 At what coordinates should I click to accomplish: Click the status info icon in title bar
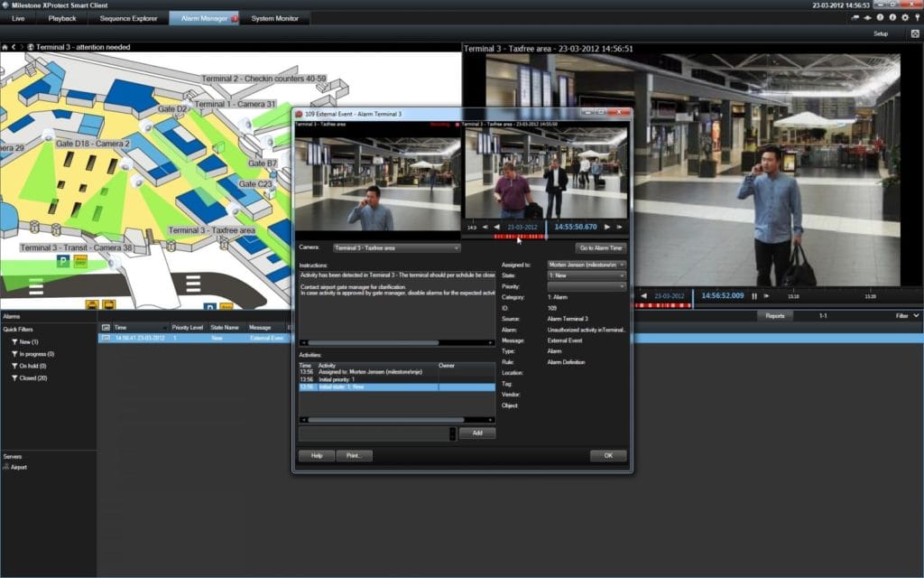880,17
